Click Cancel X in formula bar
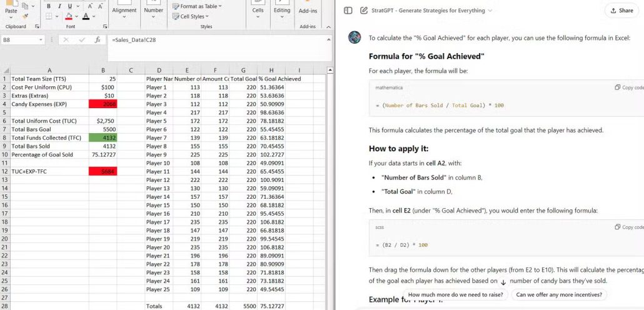The height and width of the screenshot is (310, 644). [x=66, y=40]
